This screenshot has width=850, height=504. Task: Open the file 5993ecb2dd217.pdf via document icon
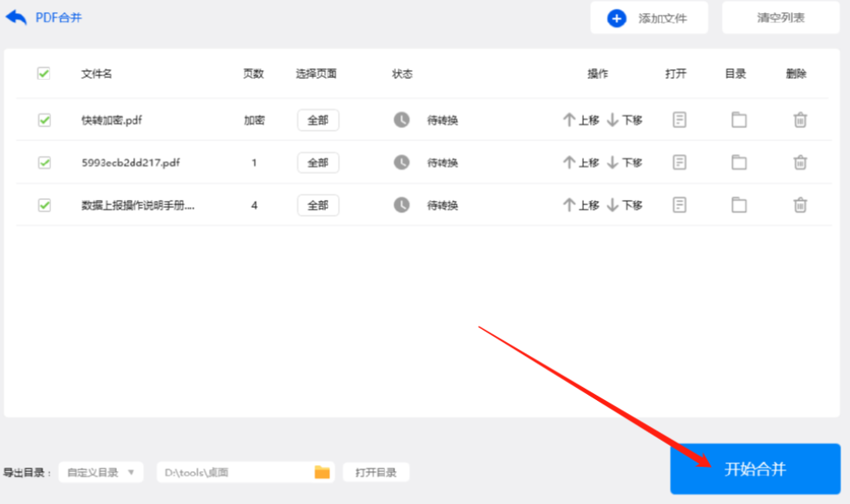pyautogui.click(x=679, y=163)
